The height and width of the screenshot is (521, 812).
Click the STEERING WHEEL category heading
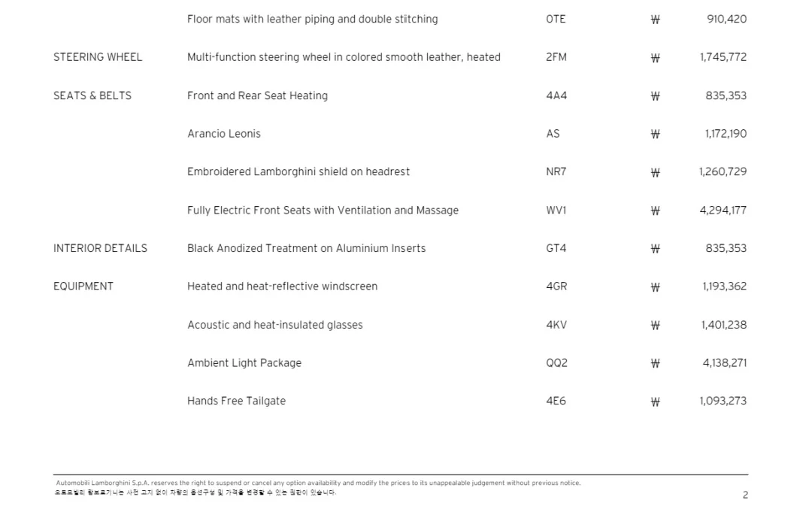point(98,57)
